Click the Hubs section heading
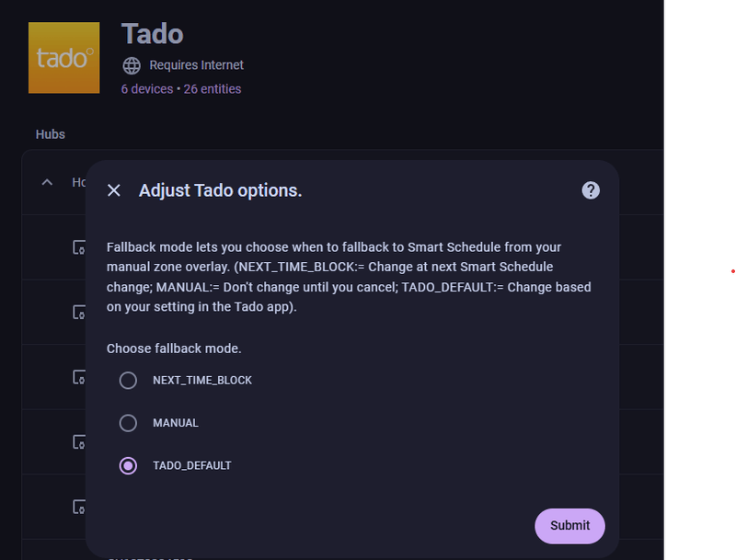The image size is (736, 560). tap(51, 134)
